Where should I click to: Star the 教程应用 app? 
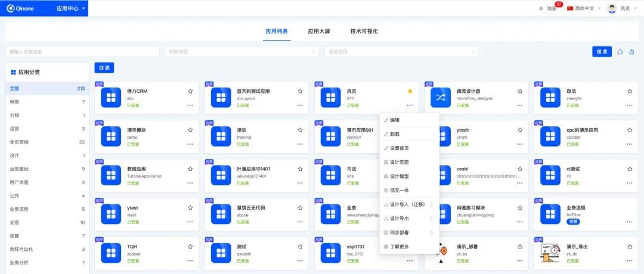[190, 169]
